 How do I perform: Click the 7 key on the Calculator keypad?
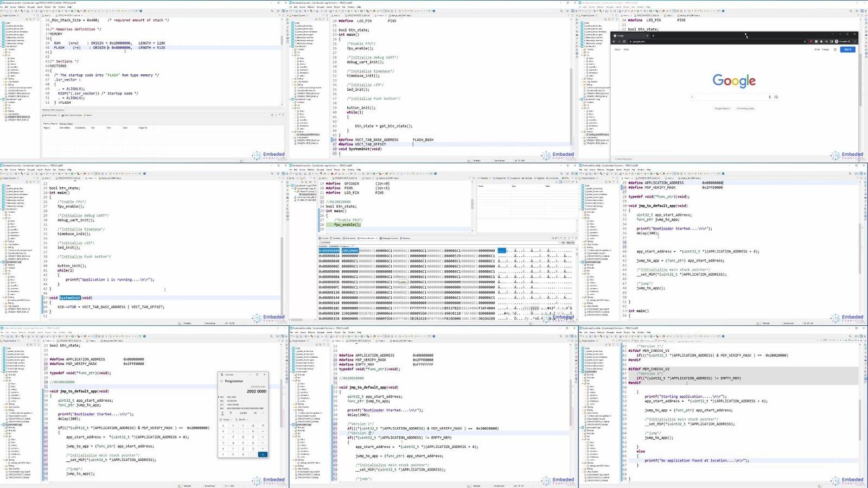[x=233, y=437]
